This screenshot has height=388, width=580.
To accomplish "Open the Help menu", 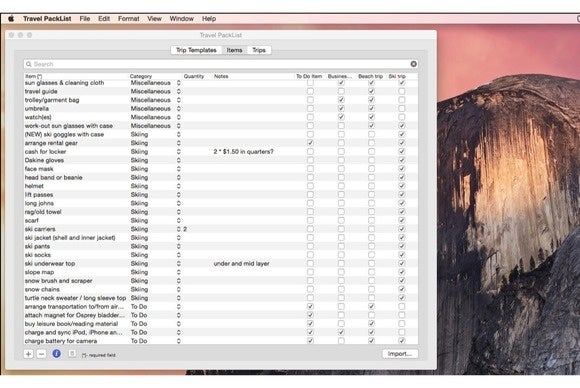I will click(x=209, y=18).
